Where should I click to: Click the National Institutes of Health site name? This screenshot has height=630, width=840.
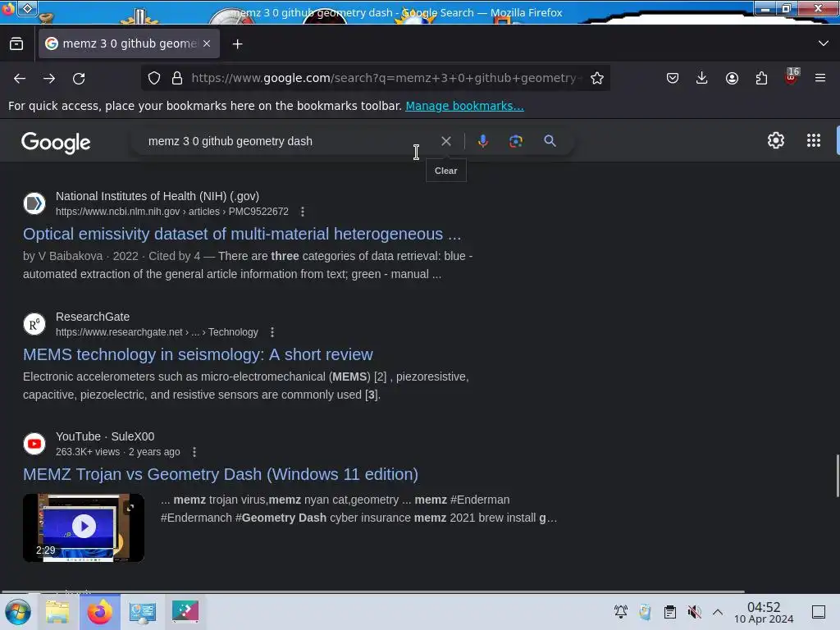(x=157, y=197)
